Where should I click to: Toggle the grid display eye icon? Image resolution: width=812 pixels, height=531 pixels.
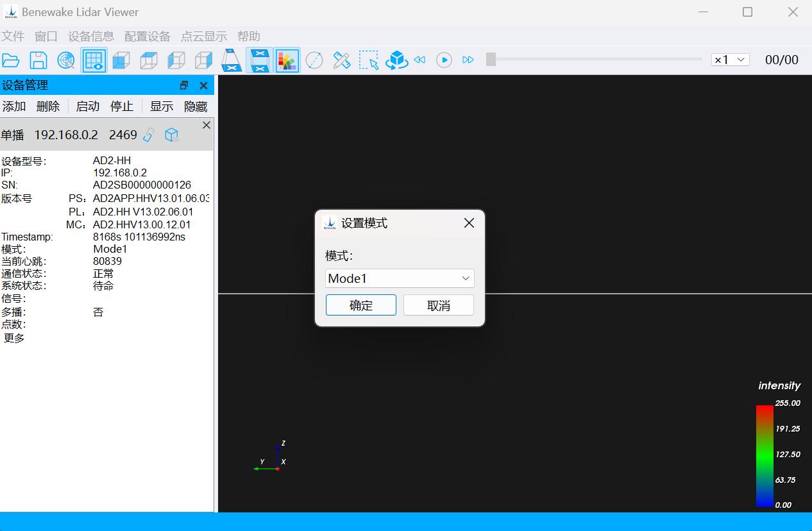[x=94, y=60]
